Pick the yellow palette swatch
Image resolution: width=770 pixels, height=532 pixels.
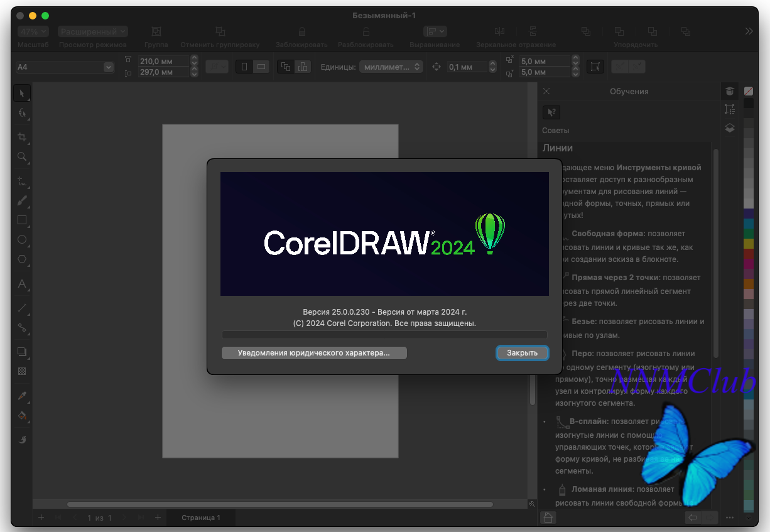point(749,243)
